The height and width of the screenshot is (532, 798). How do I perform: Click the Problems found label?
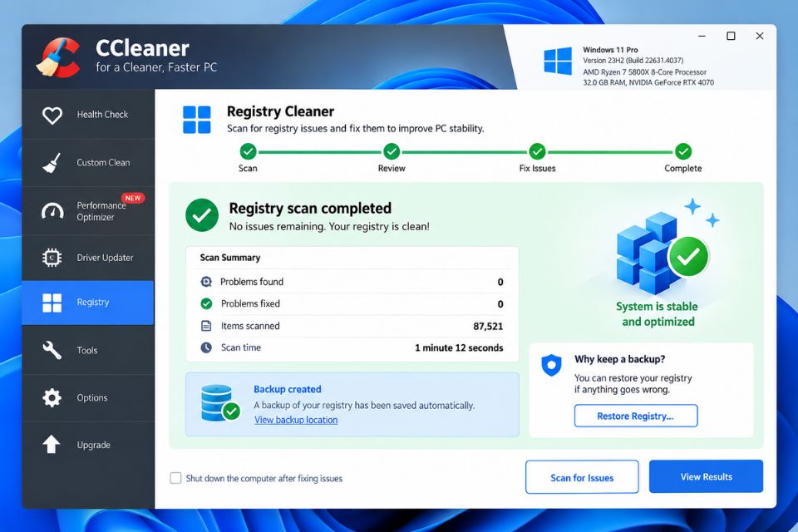(x=252, y=282)
